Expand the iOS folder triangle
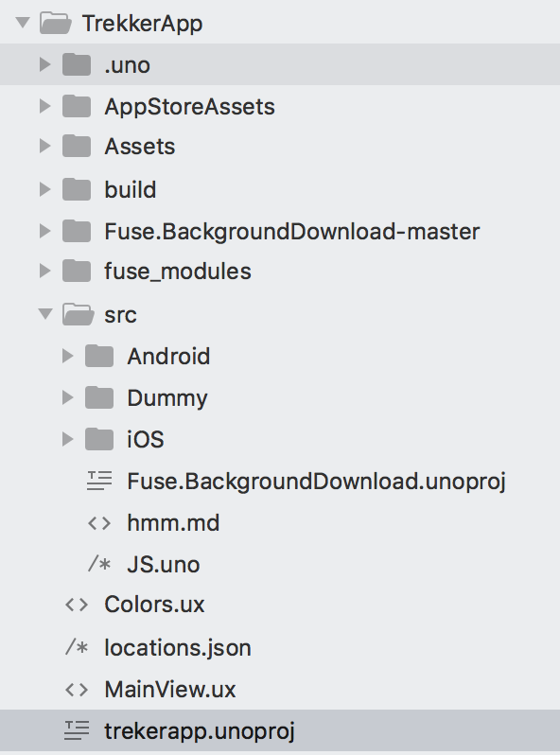The width and height of the screenshot is (560, 755). click(x=68, y=439)
